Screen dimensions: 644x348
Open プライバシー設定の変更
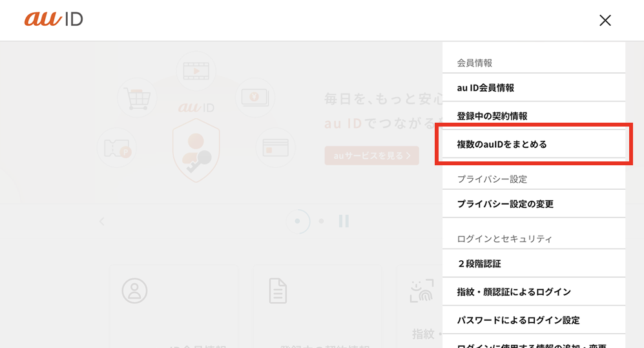(x=534, y=204)
